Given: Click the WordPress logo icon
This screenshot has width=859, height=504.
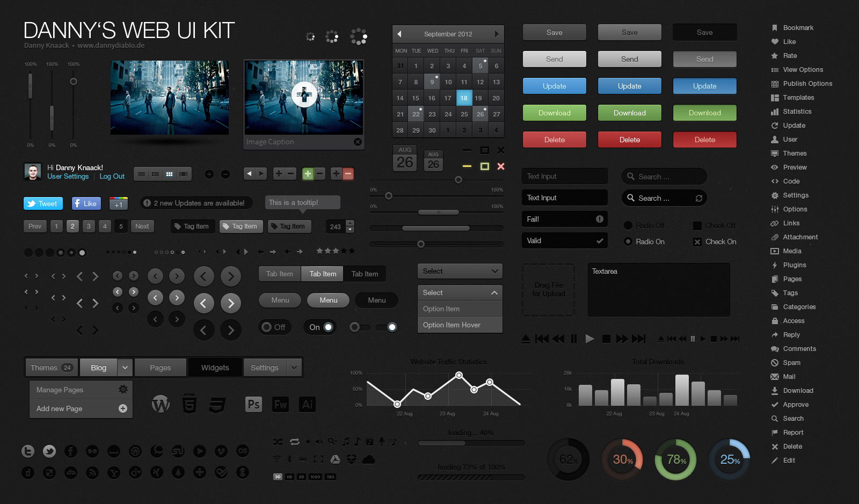Looking at the screenshot, I should (161, 404).
